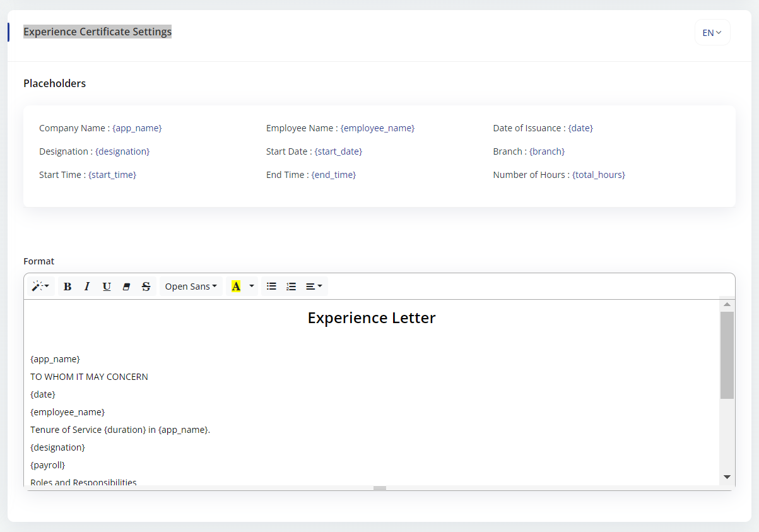Open the paragraph alignment menu

(x=314, y=287)
